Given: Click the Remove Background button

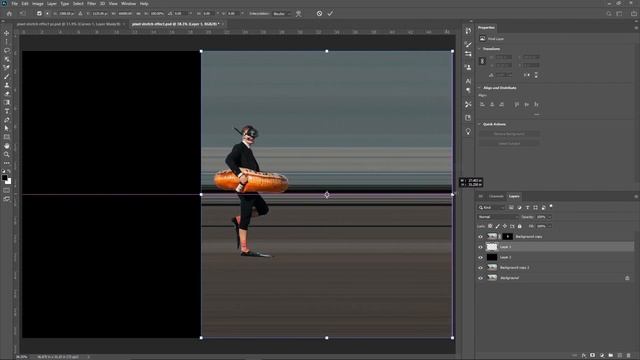Looking at the screenshot, I should [509, 134].
